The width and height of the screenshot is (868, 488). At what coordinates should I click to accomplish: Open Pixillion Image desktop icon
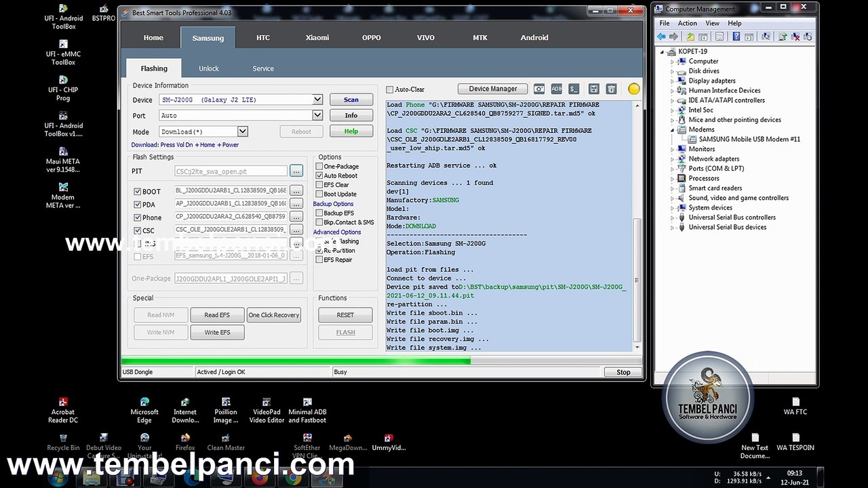coord(226,411)
